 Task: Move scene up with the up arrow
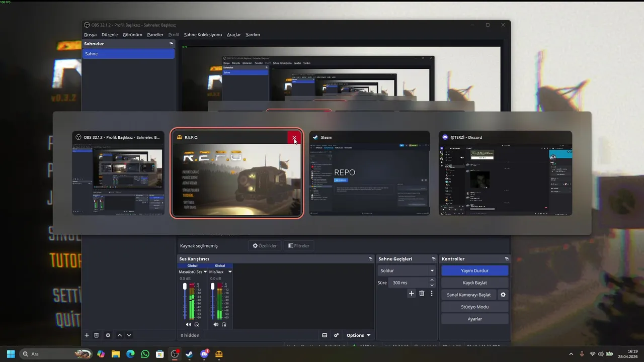coord(120,335)
